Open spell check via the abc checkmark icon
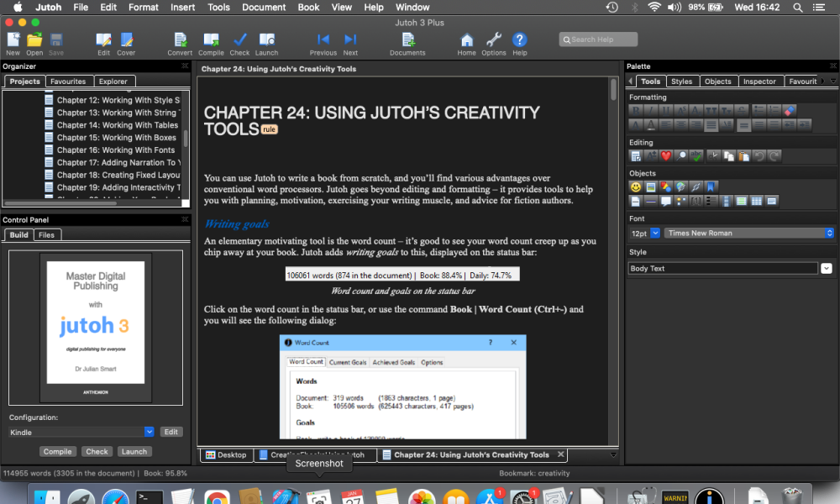 coord(696,155)
